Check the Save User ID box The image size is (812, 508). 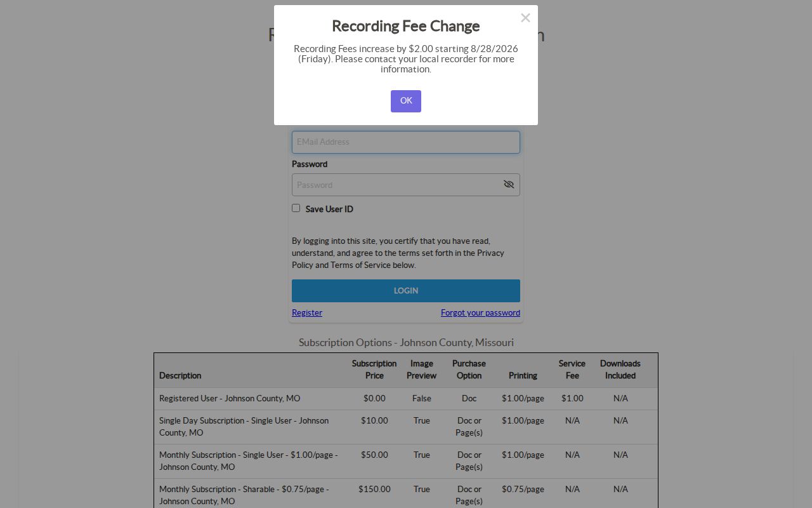point(296,208)
